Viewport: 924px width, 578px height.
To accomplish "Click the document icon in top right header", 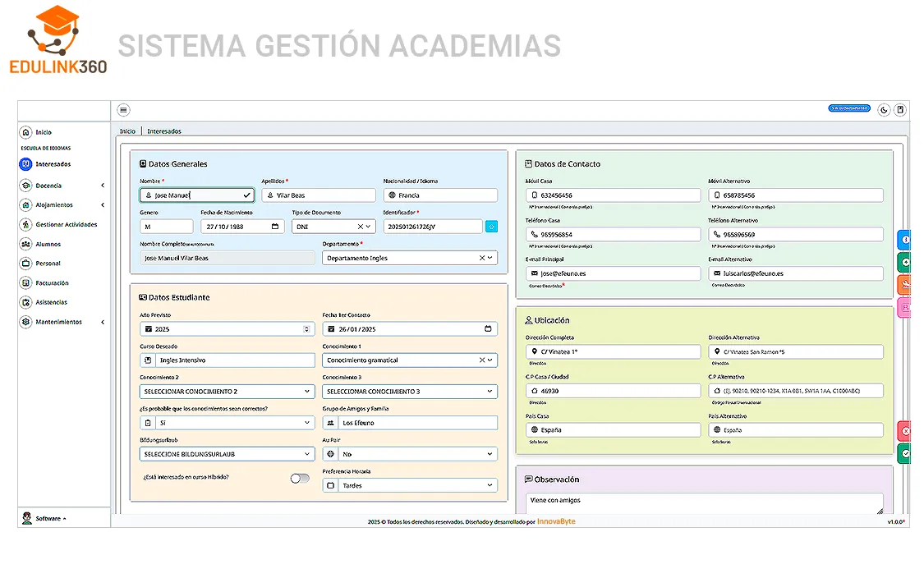I will pyautogui.click(x=900, y=110).
